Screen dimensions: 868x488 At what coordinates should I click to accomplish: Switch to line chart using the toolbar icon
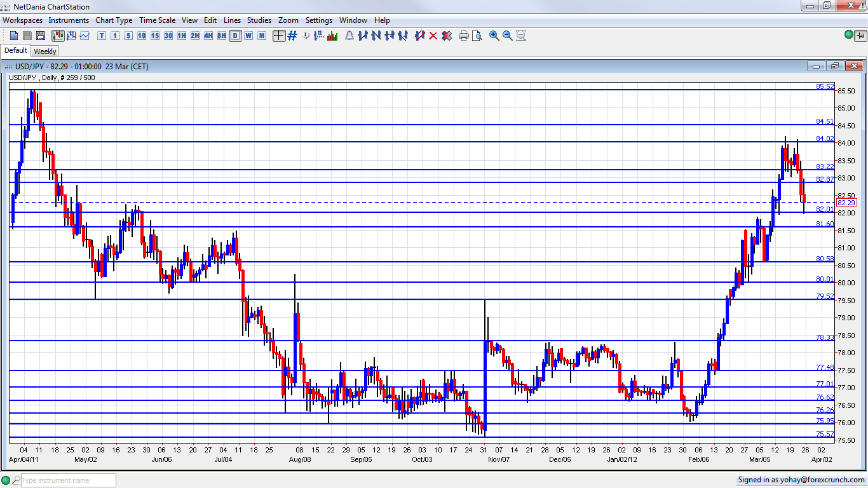[x=85, y=36]
